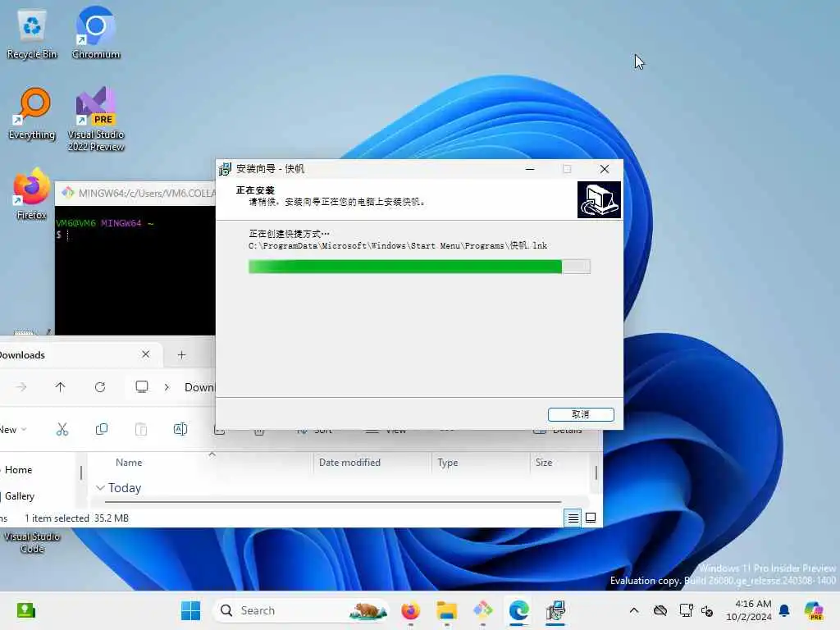Viewport: 840px width, 630px height.
Task: Click the installer title bar setup icon
Action: pyautogui.click(x=225, y=169)
